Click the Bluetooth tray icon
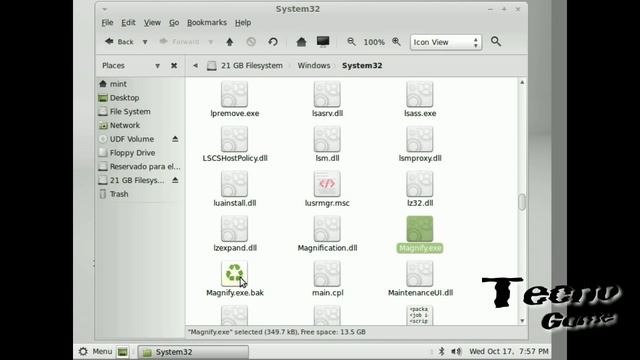640x360 pixels. pos(441,351)
